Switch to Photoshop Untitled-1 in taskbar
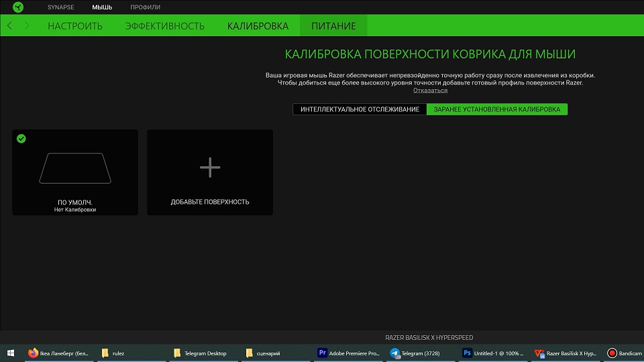Viewport: 644px width, 362px height. coord(493,353)
